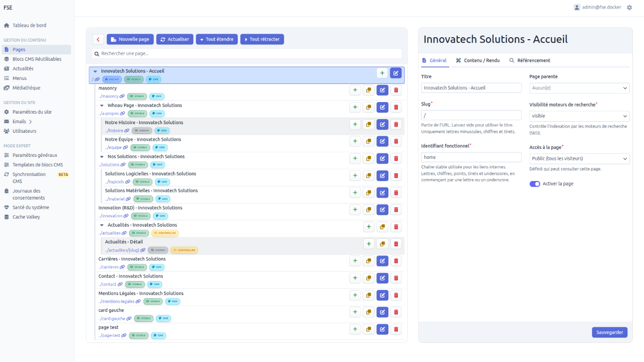Open the settings gear next to admin@fse.docker

click(629, 8)
